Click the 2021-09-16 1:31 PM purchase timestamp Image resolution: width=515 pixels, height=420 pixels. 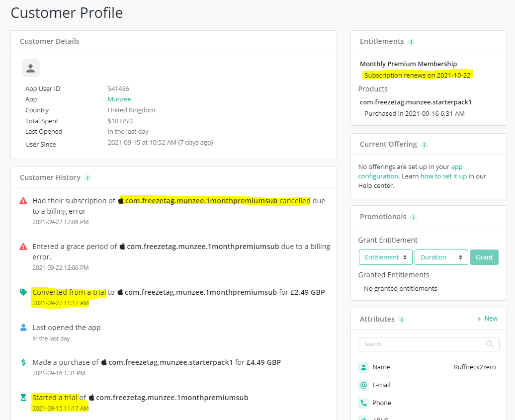pyautogui.click(x=59, y=373)
